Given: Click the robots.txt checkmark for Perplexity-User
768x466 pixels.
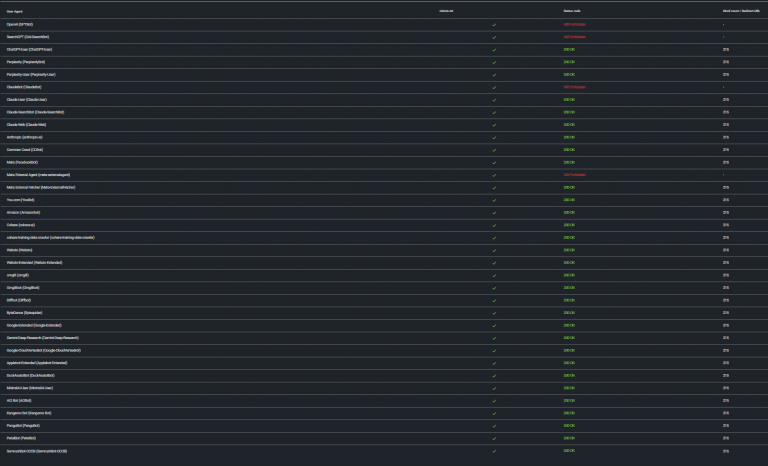Looking at the screenshot, I should click(x=494, y=74).
